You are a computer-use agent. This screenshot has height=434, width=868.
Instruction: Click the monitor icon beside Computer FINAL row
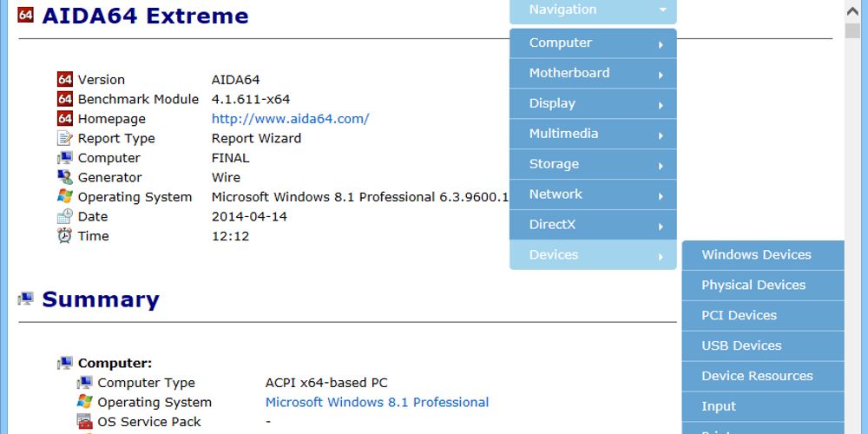pyautogui.click(x=65, y=158)
